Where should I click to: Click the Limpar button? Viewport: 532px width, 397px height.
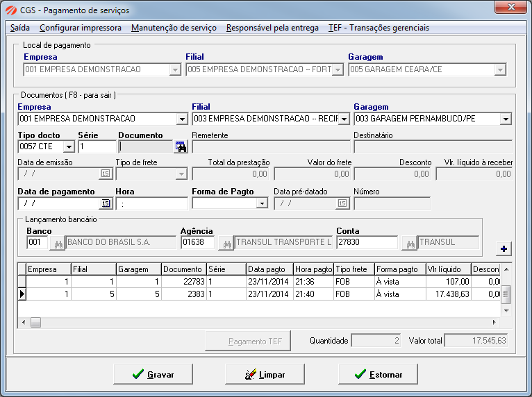265,374
